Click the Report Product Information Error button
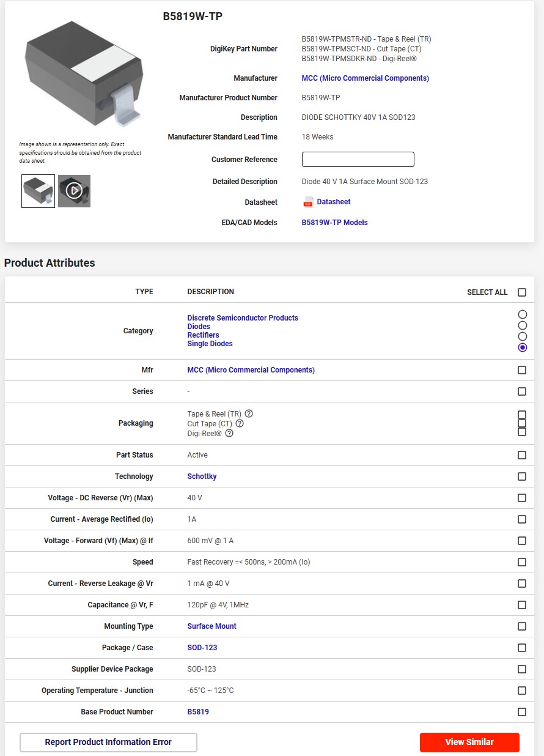The height and width of the screenshot is (756, 544). pyautogui.click(x=108, y=742)
